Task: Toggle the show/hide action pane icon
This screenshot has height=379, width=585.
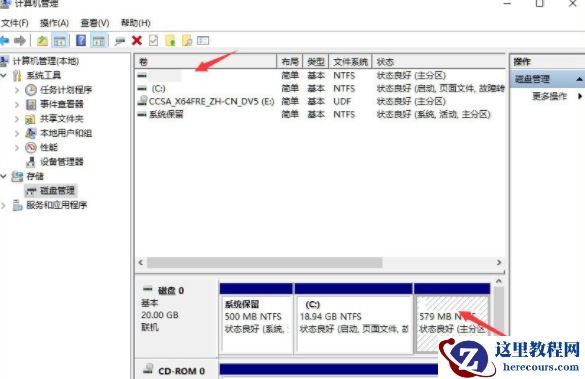Action: 98,40
